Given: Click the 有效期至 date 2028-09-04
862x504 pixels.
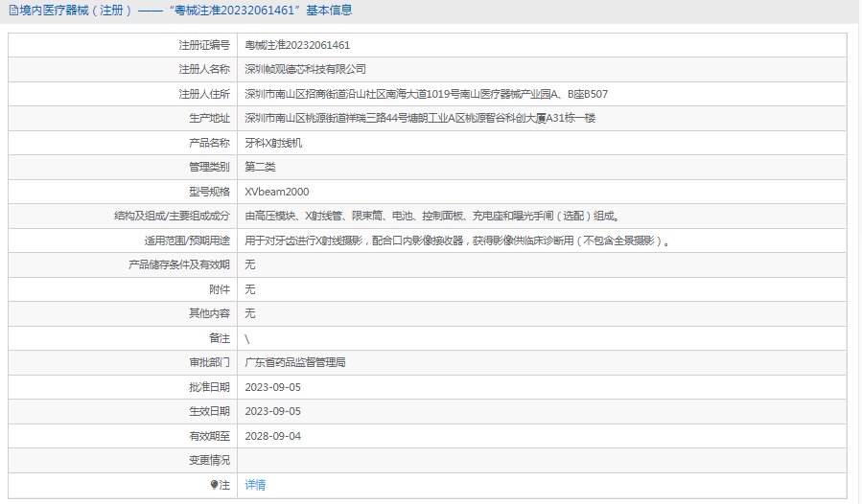Looking at the screenshot, I should tap(272, 436).
